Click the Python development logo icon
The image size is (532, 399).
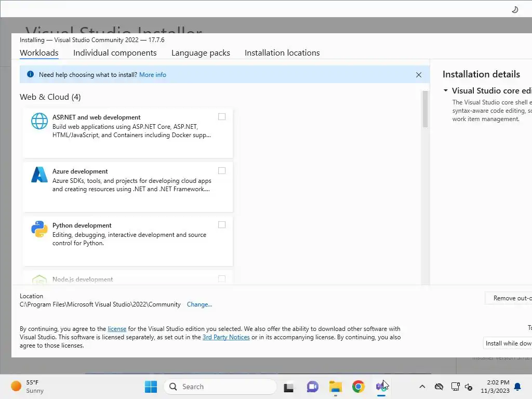pos(39,229)
